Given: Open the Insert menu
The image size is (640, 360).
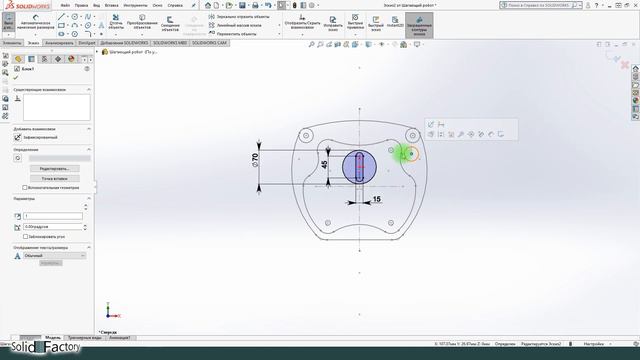Looking at the screenshot, I should (x=111, y=6).
